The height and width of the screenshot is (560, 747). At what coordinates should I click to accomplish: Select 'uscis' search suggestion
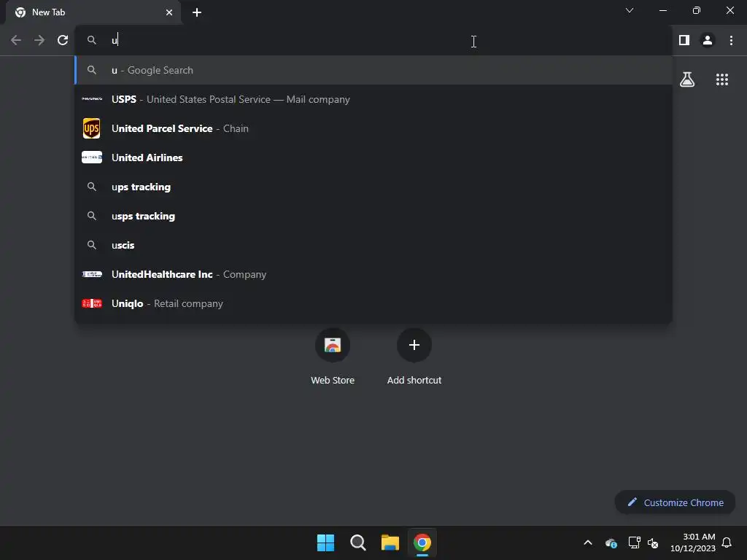tap(373, 245)
